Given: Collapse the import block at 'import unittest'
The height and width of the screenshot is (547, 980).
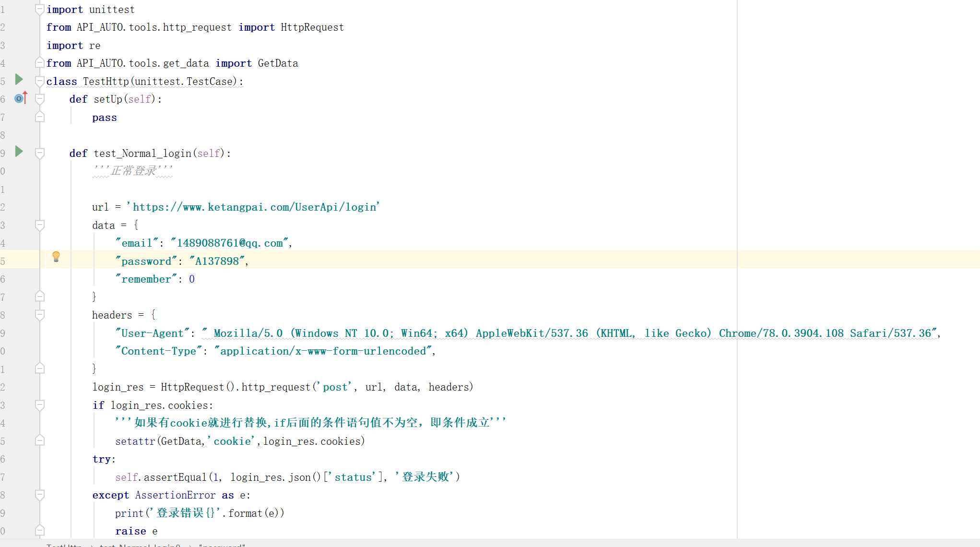Looking at the screenshot, I should pos(40,9).
